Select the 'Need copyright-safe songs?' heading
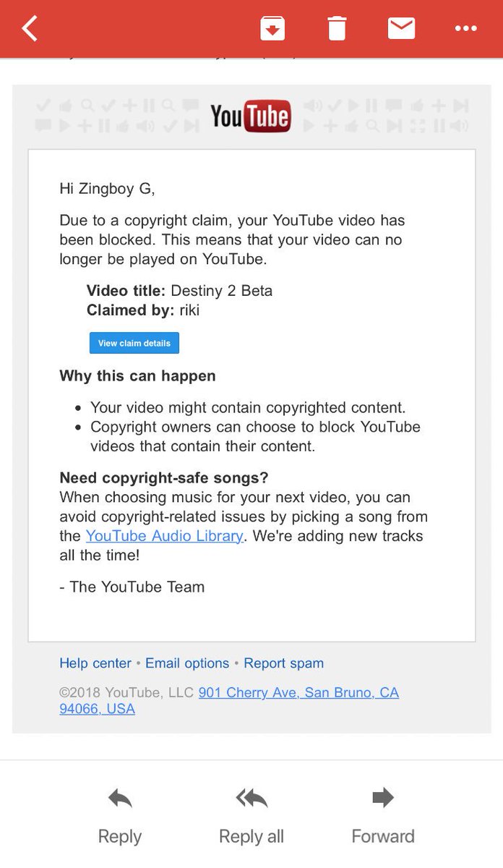Viewport: 503px width, 868px height. coord(163,478)
